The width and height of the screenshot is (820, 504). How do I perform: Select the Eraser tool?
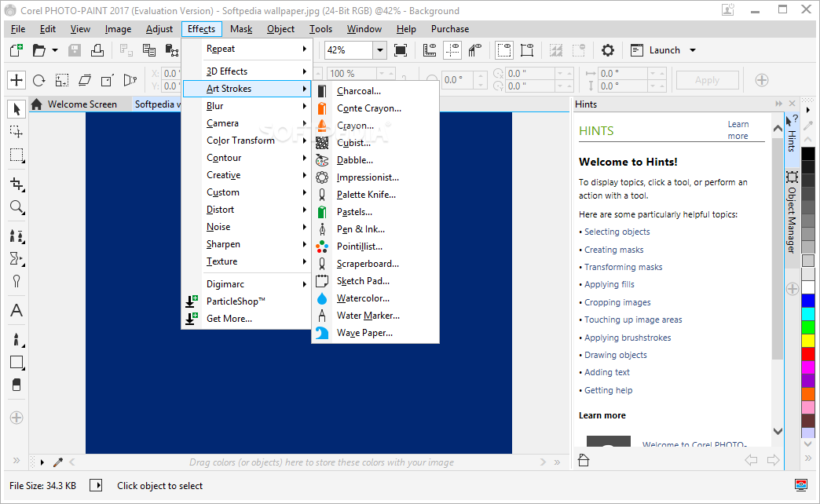(x=16, y=385)
